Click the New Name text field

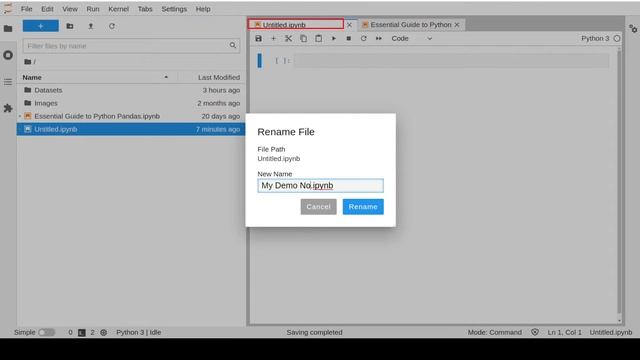click(320, 186)
